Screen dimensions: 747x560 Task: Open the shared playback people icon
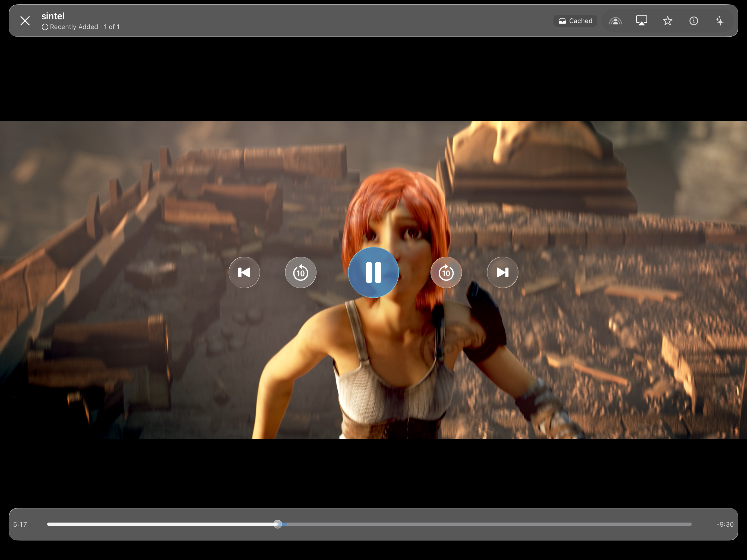615,21
